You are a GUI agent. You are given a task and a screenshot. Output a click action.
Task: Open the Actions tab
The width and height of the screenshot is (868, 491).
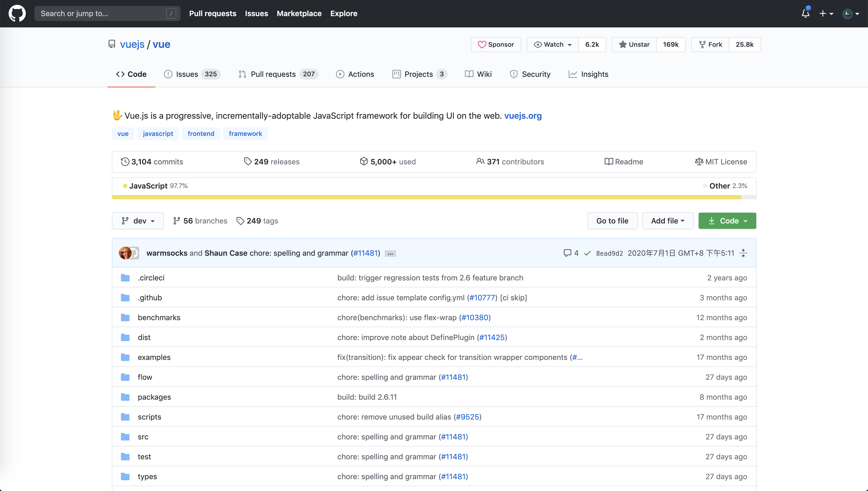[355, 74]
